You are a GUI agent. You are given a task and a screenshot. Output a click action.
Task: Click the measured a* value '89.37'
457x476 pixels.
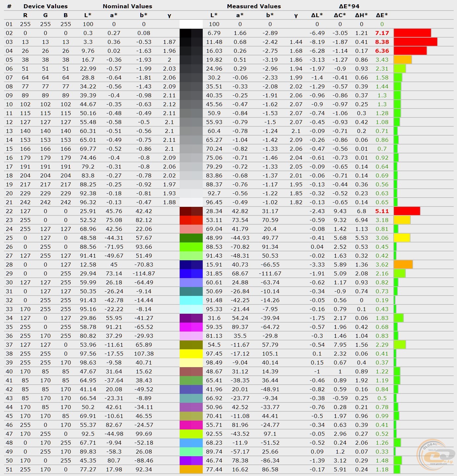coord(240,327)
